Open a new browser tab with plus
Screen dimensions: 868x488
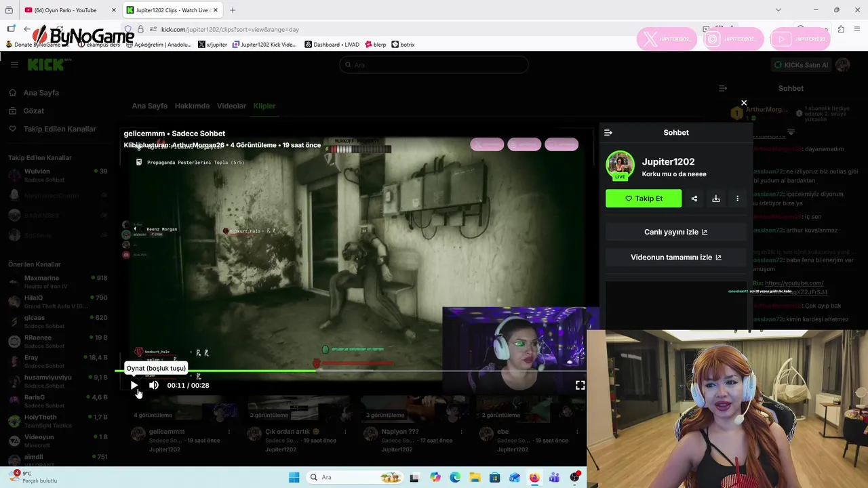coord(233,10)
